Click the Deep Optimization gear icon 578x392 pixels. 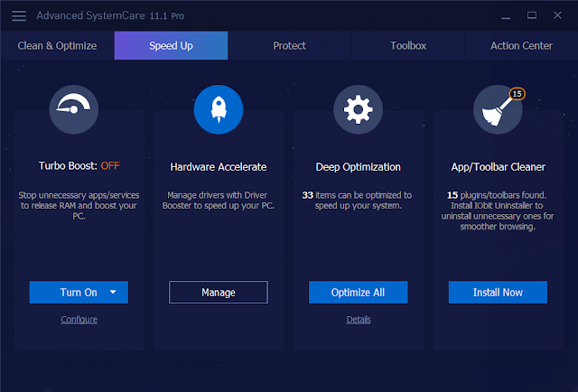(359, 109)
